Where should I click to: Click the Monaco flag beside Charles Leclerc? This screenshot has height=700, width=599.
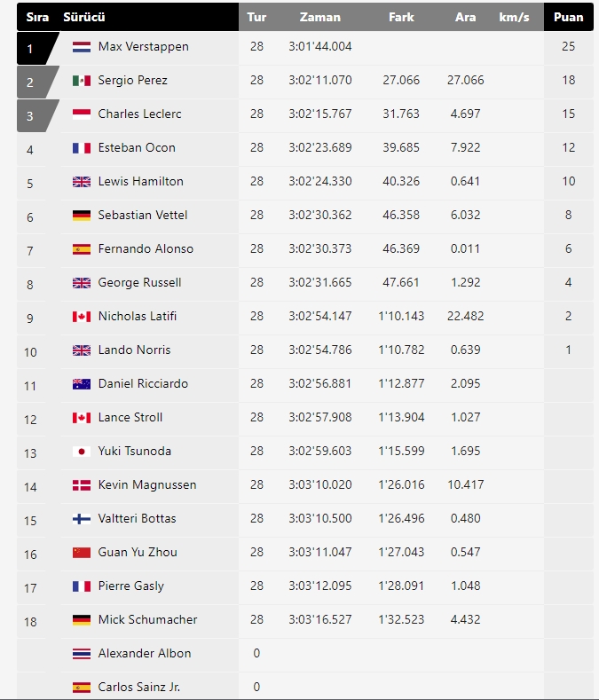(82, 114)
